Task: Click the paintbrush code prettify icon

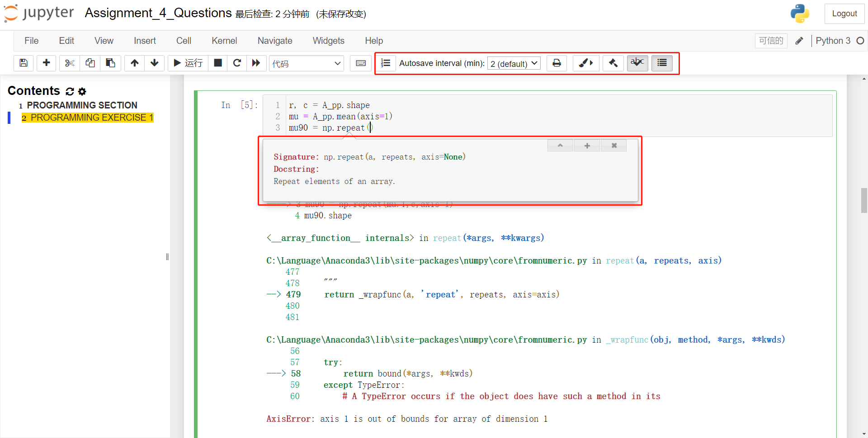Action: click(586, 63)
